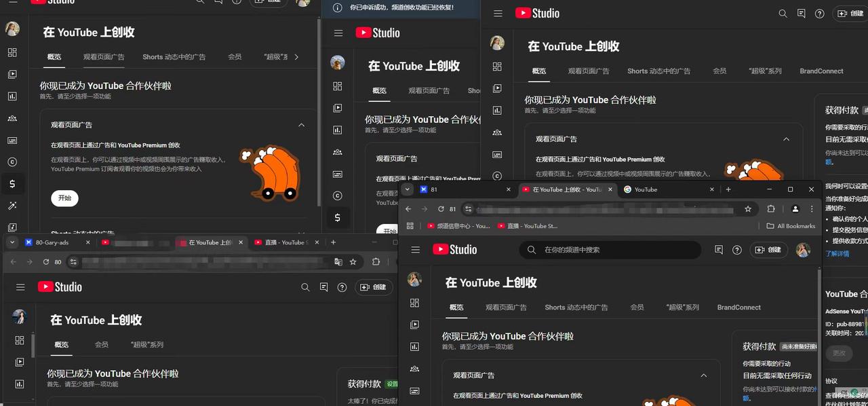Open All Bookmarks folder in 81 window
The image size is (868, 406).
[x=791, y=226]
